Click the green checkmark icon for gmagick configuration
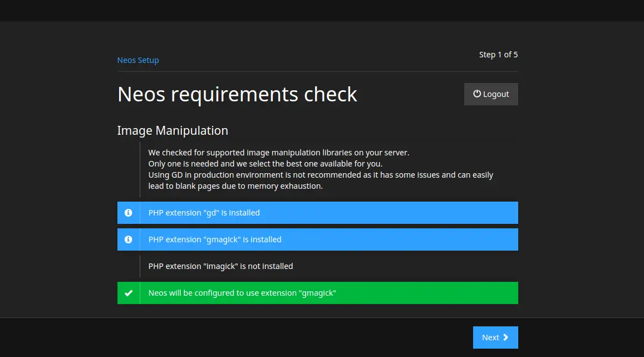Image resolution: width=644 pixels, height=357 pixels. (129, 293)
